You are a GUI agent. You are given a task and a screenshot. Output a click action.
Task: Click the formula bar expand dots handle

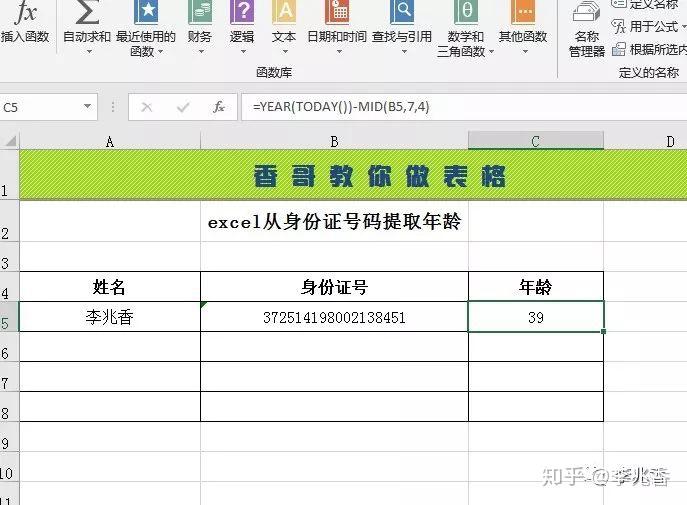pyautogui.click(x=113, y=107)
